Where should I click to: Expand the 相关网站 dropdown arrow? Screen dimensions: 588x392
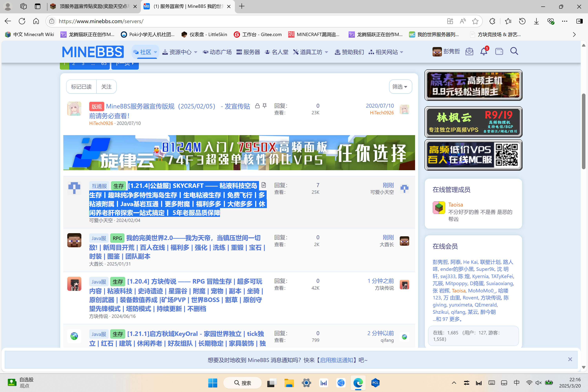click(x=402, y=52)
